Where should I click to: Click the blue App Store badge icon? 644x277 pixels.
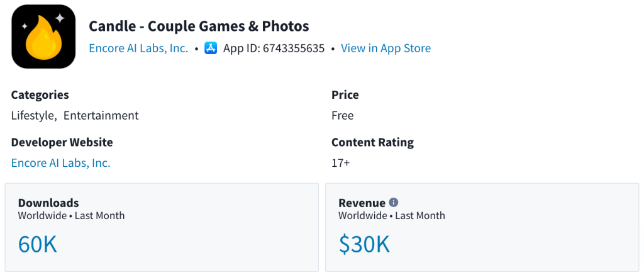[x=211, y=48]
